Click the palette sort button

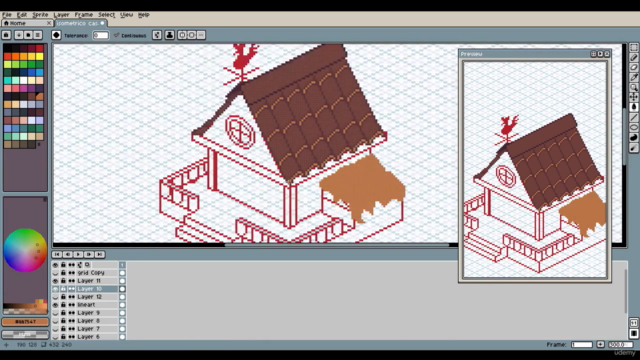pyautogui.click(x=19, y=35)
